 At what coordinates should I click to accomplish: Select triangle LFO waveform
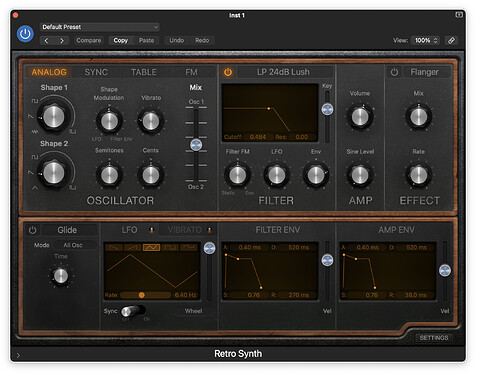151,247
